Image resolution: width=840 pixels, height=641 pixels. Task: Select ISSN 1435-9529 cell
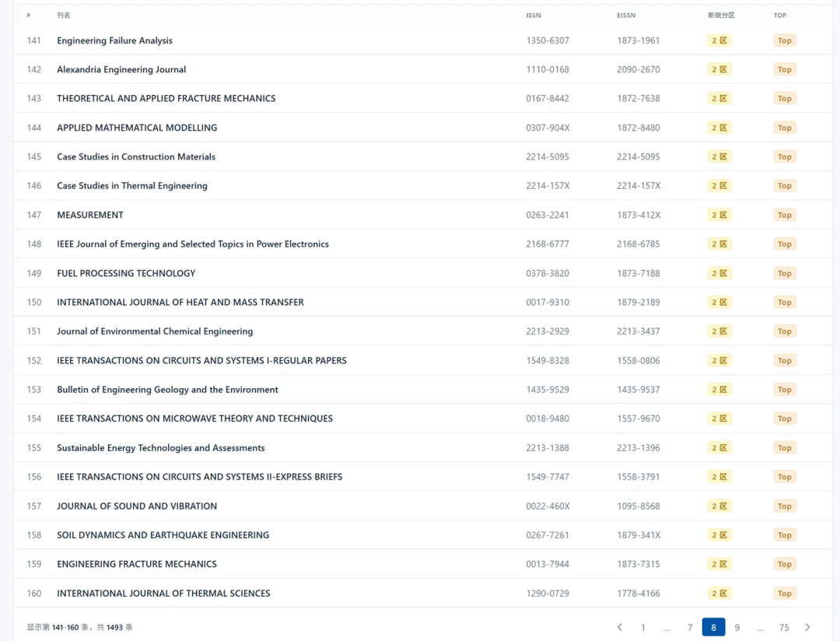point(548,390)
